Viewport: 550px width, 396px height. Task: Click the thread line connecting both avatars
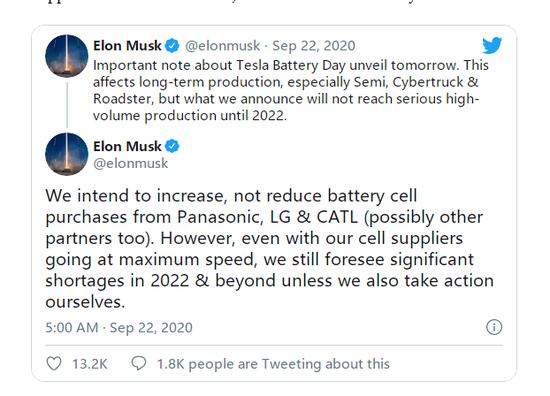[x=67, y=105]
